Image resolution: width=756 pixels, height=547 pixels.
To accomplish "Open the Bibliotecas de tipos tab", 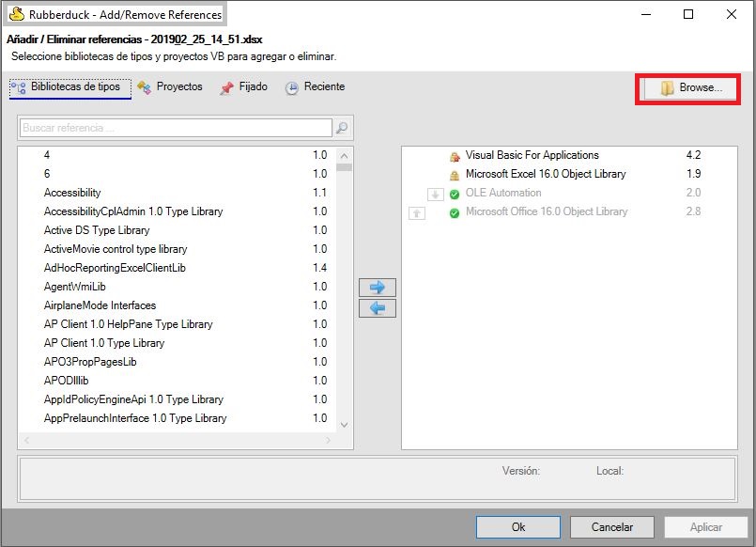I will (69, 87).
